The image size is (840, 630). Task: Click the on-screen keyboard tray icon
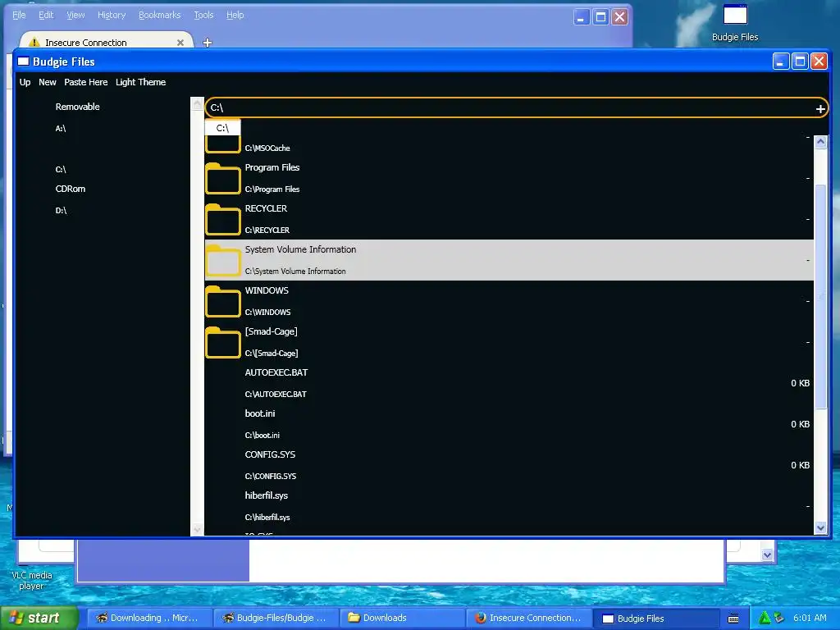[733, 619]
